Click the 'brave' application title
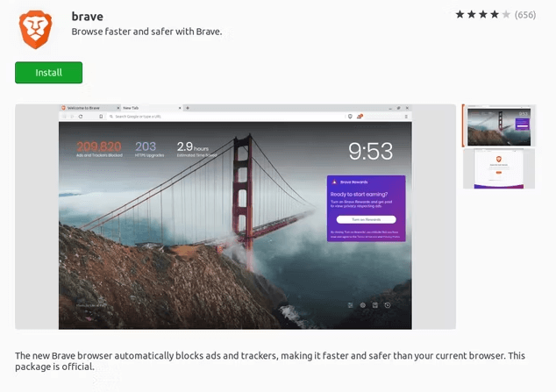This screenshot has height=392, width=556. 87,17
